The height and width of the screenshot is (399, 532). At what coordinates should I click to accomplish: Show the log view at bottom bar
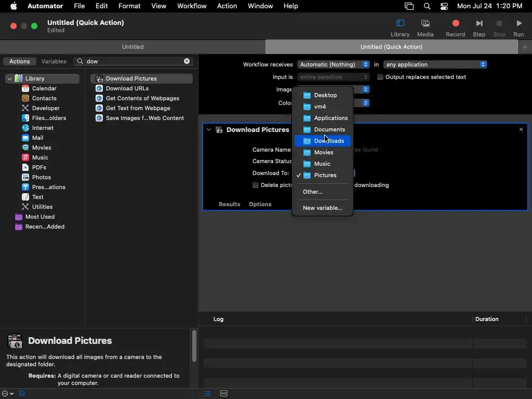pos(207,393)
